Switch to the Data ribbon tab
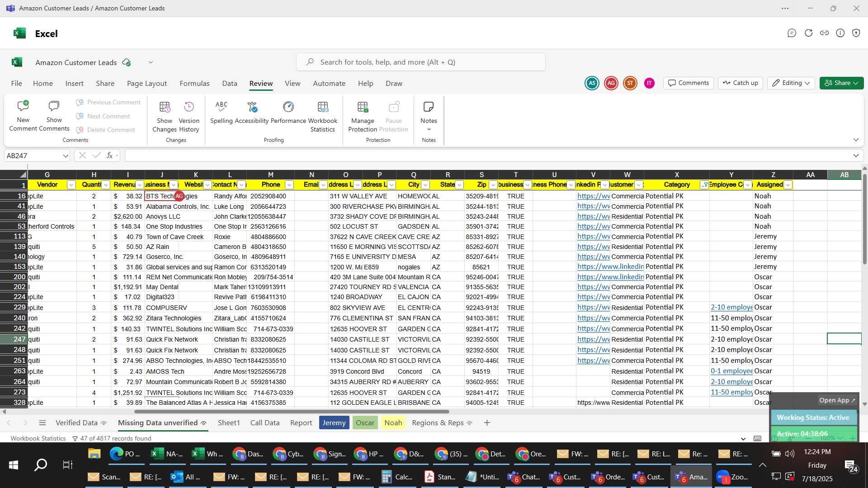 230,84
